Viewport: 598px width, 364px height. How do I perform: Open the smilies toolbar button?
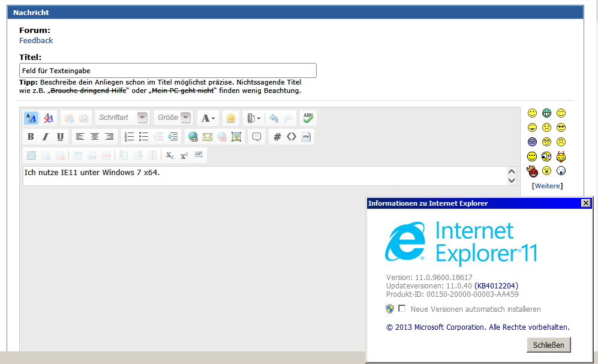231,118
